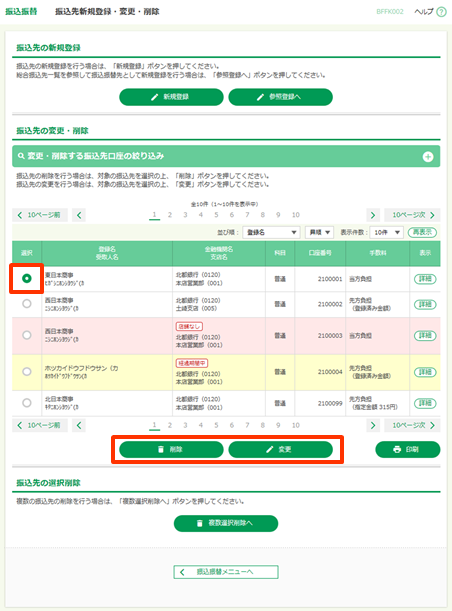Click the 再表示 button
This screenshot has width=452, height=611.
422,232
